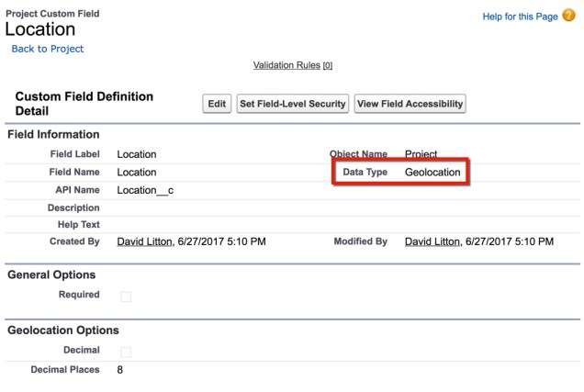Toggle the Required checkbox
The height and width of the screenshot is (392, 584).
click(x=126, y=296)
